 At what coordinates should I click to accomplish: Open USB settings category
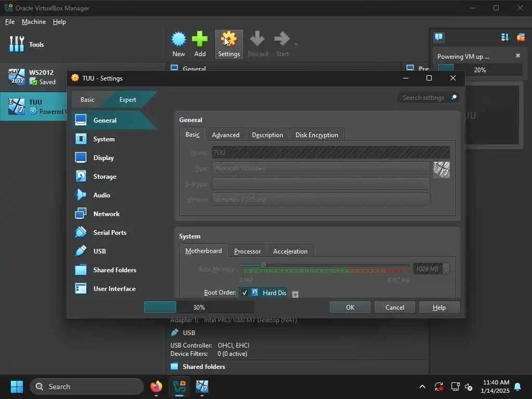coord(114,251)
